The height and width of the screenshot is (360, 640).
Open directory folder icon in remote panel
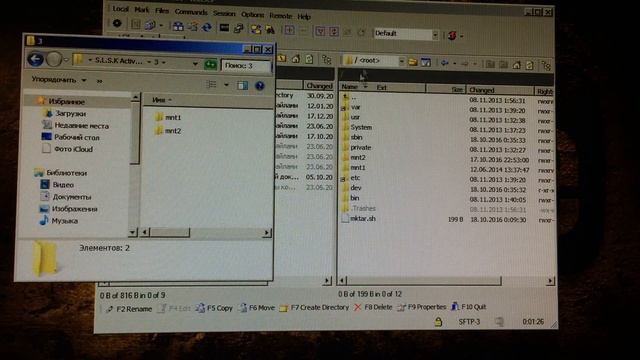[x=412, y=62]
